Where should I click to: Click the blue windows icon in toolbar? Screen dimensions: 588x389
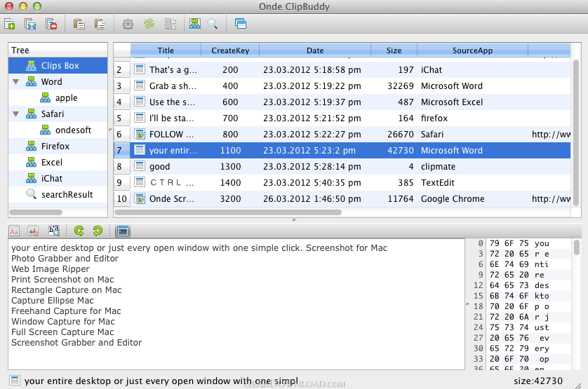pos(241,24)
